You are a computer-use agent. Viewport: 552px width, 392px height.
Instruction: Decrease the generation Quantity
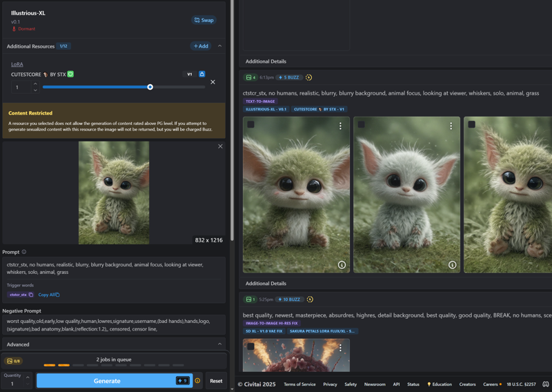tap(28, 384)
